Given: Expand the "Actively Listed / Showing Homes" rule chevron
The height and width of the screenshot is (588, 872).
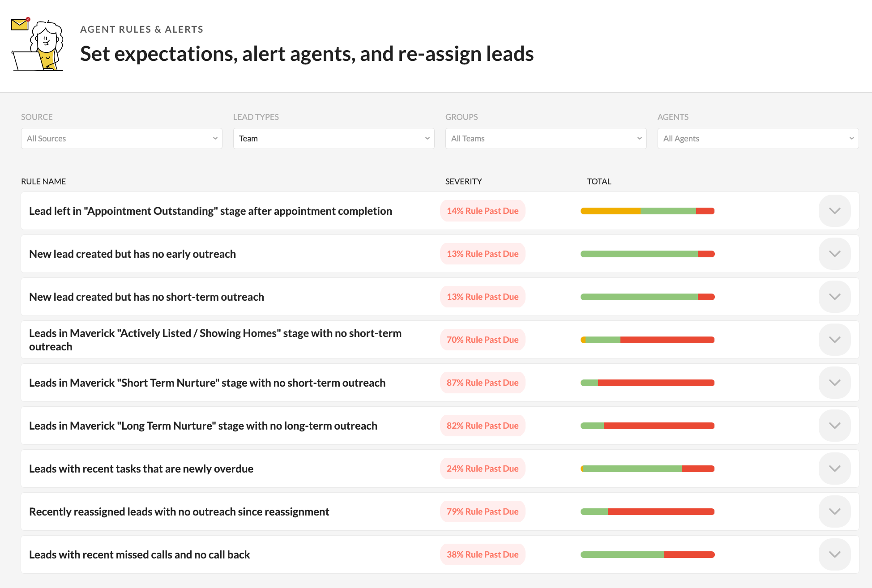Looking at the screenshot, I should 834,340.
